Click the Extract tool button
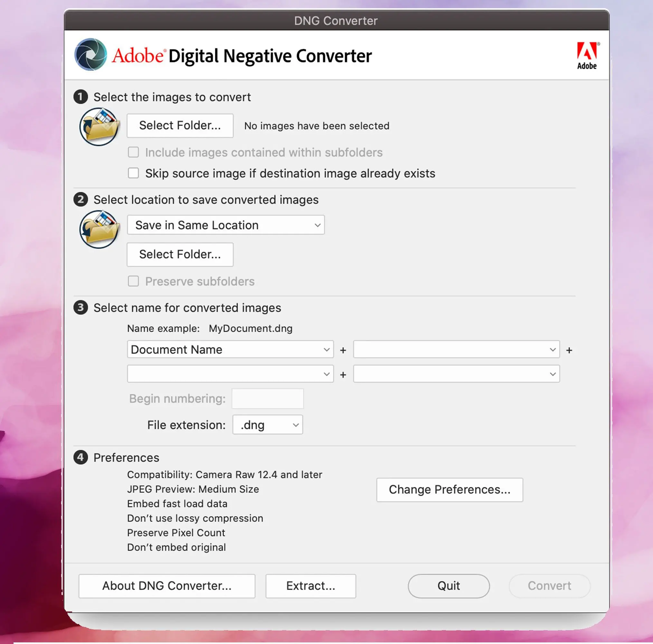 click(311, 586)
